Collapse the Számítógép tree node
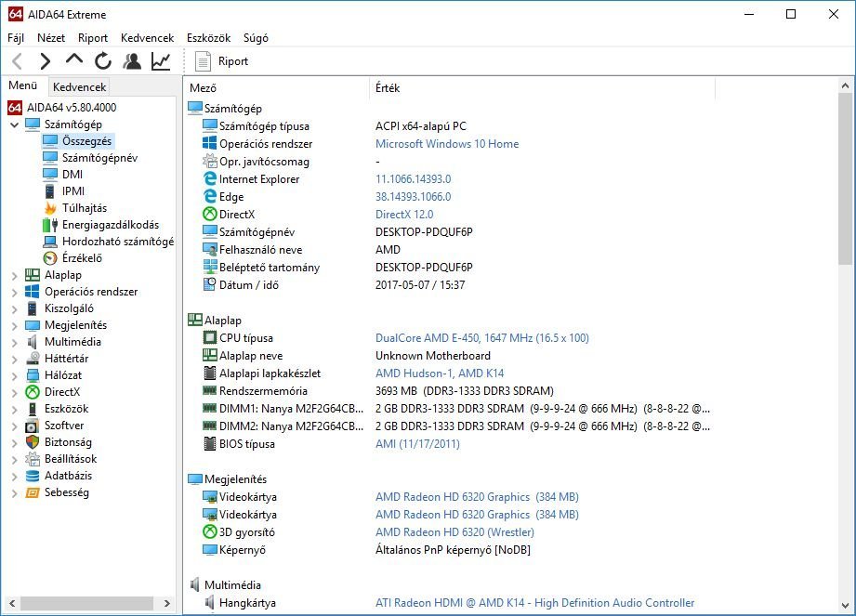The height and width of the screenshot is (616, 856). pyautogui.click(x=14, y=125)
